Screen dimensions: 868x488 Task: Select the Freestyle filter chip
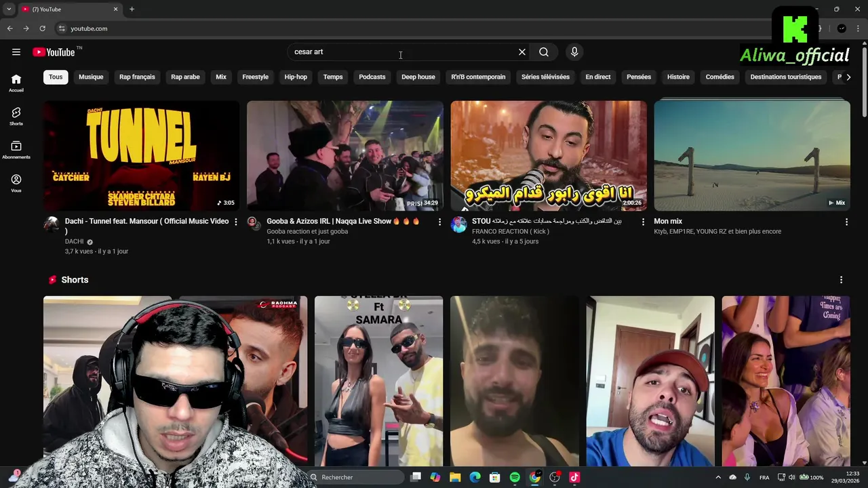[256, 77]
